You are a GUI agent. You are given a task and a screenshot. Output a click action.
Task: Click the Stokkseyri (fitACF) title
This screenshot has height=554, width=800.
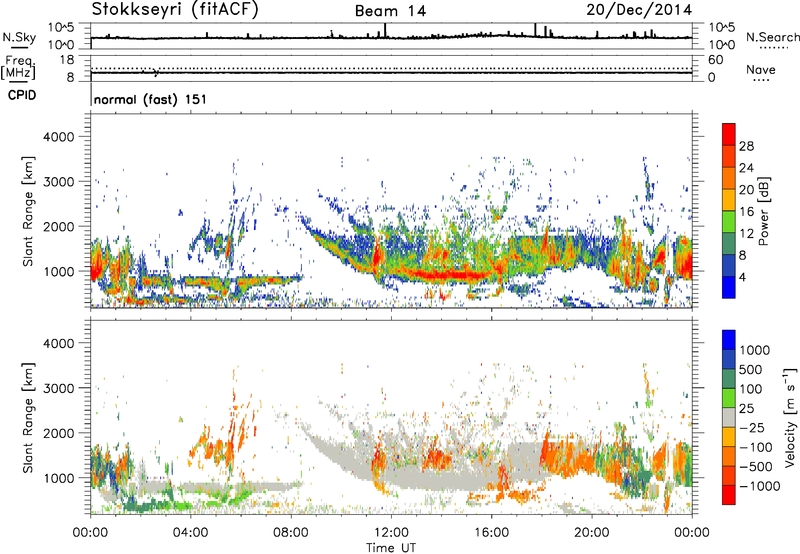point(175,10)
